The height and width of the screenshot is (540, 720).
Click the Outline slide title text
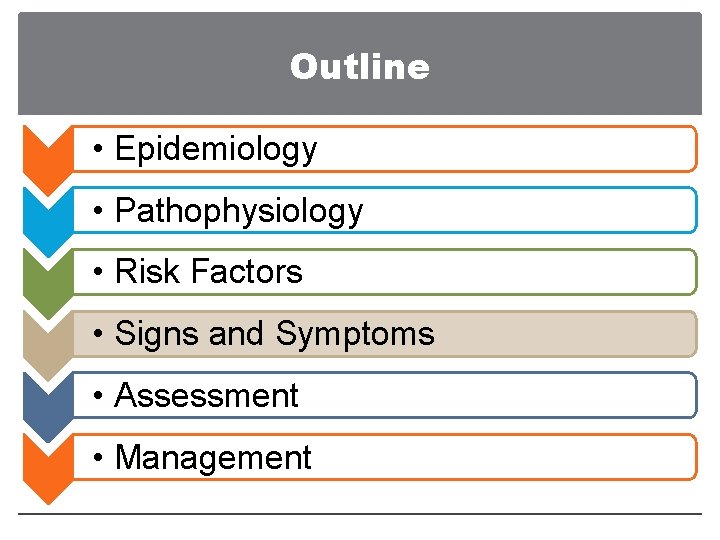(x=359, y=67)
